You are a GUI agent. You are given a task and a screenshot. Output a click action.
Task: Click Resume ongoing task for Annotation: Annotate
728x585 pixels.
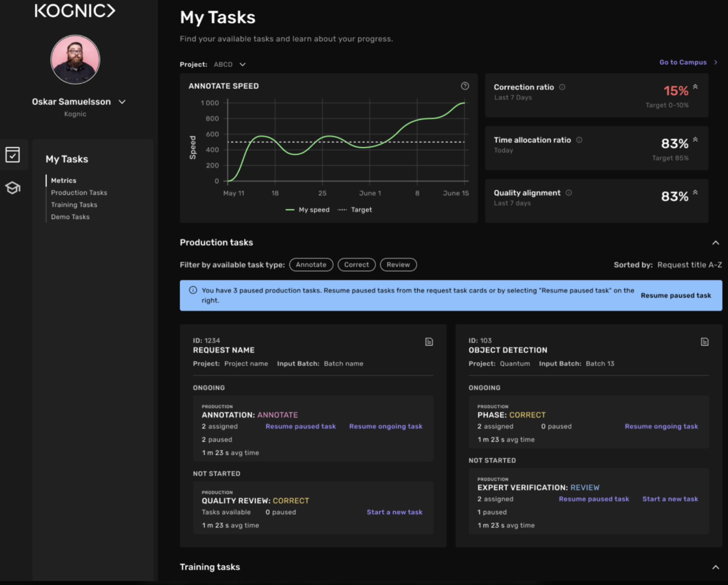coord(386,427)
